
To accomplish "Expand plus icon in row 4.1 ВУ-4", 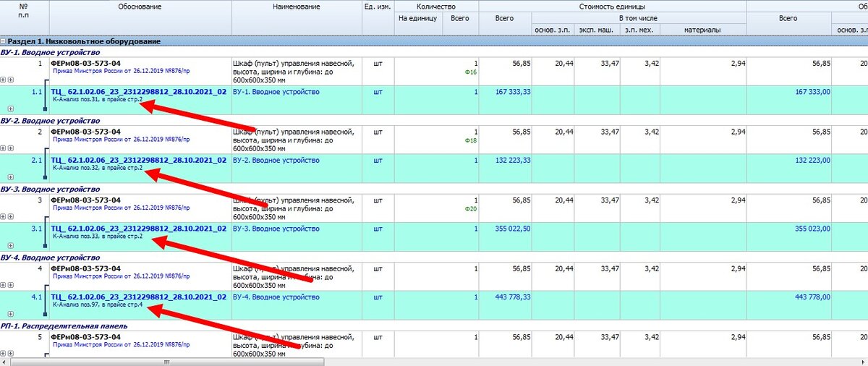I will (x=10, y=314).
